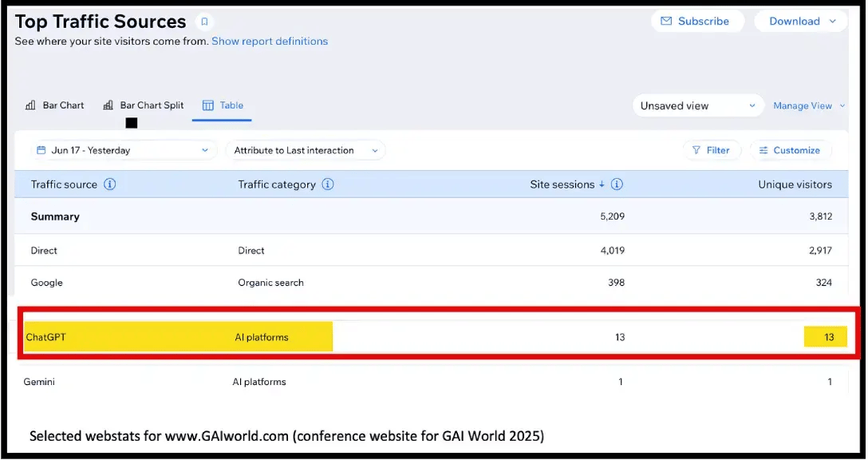Switch to the Bar Chart tab
Image resolution: width=868 pixels, height=460 pixels.
pos(54,105)
